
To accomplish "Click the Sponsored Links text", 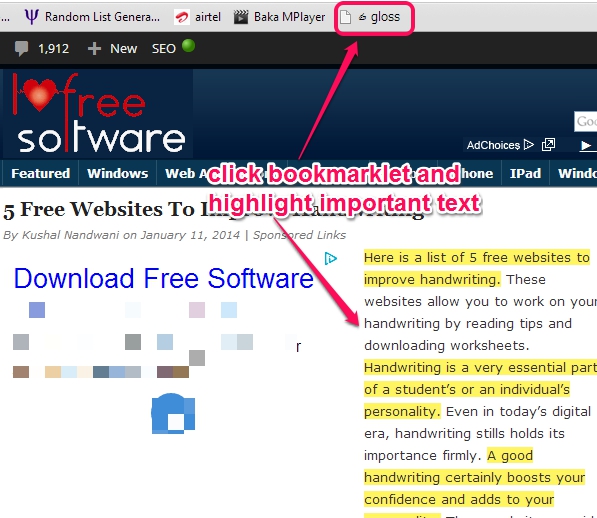I will (299, 235).
